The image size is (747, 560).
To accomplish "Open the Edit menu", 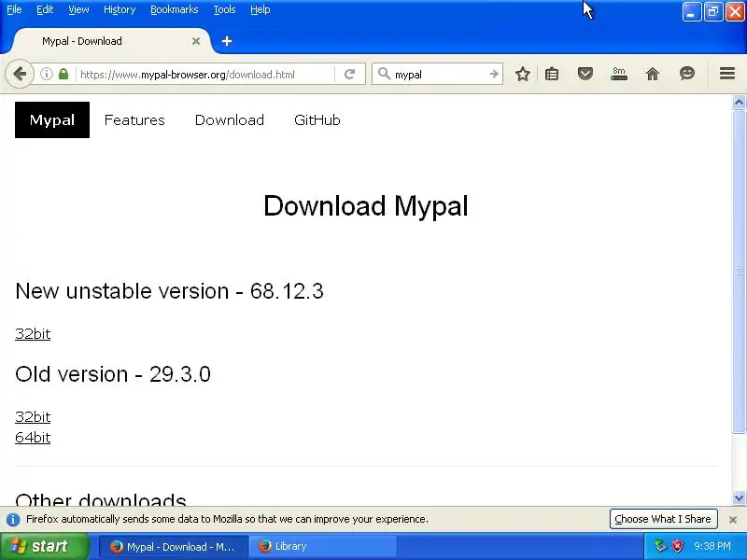I will pos(45,9).
